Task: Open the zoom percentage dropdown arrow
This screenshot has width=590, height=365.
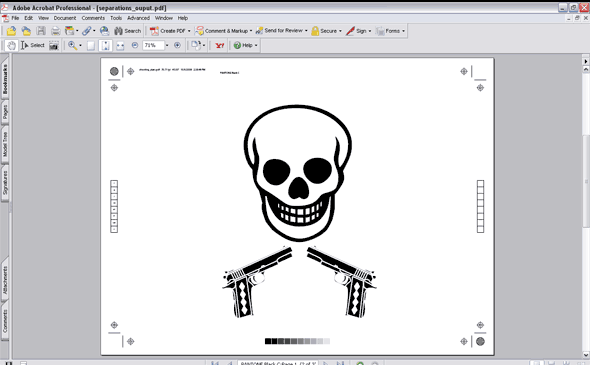Action: tap(167, 46)
